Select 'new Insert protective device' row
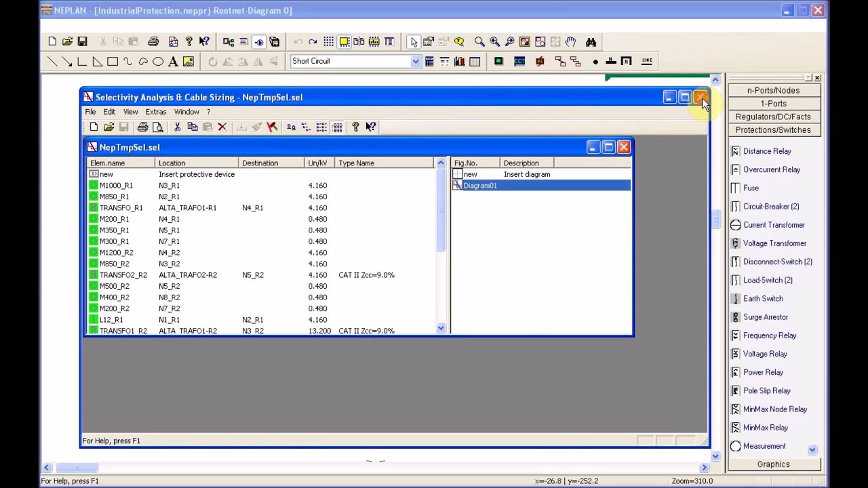The image size is (868, 488). (x=261, y=174)
